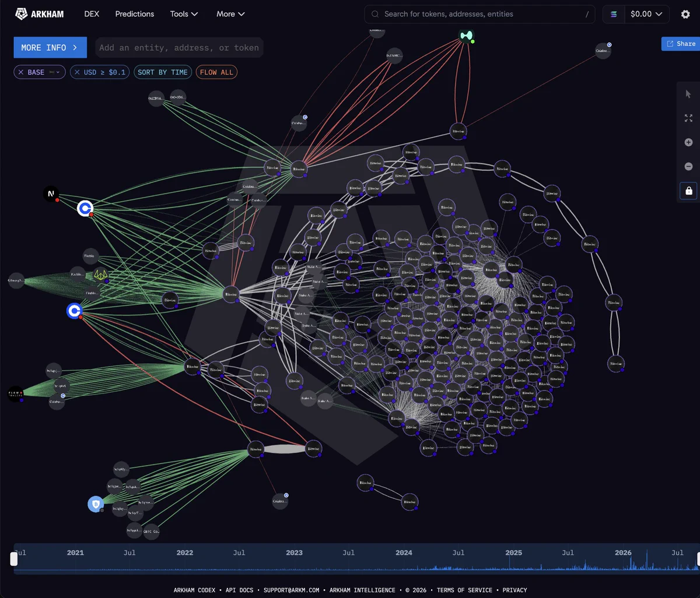Click the Bitwise node linked to the teal node
Viewport: 700px width, 598px height.
459,131
